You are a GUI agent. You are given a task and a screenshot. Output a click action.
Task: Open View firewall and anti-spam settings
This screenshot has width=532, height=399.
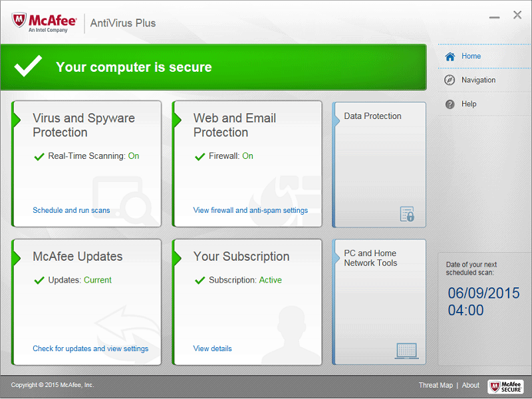pos(250,209)
